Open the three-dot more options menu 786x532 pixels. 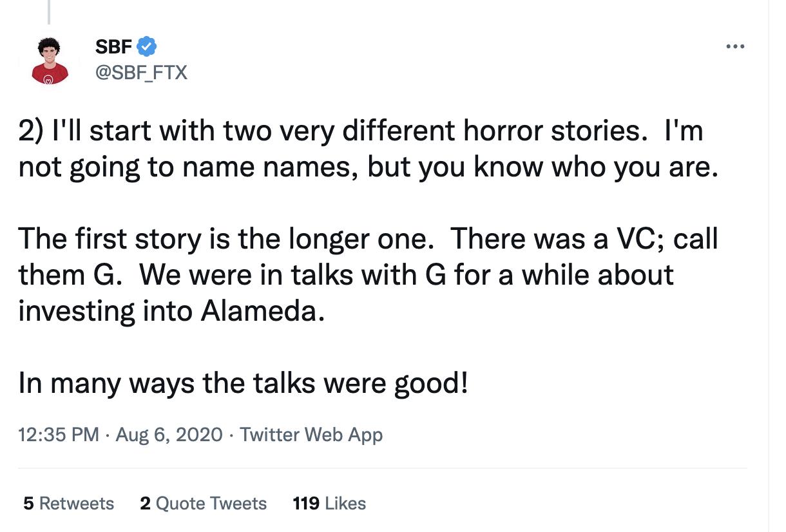(734, 47)
